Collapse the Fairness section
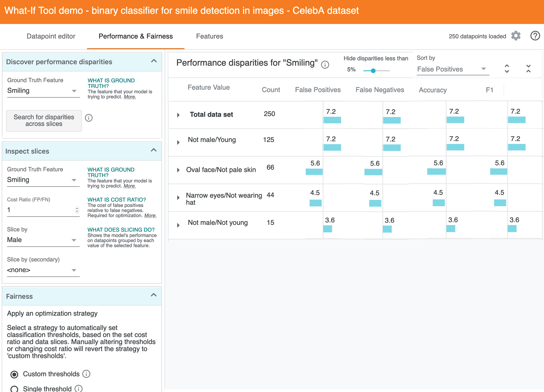Screen dimensions: 544x392 (x=153, y=295)
